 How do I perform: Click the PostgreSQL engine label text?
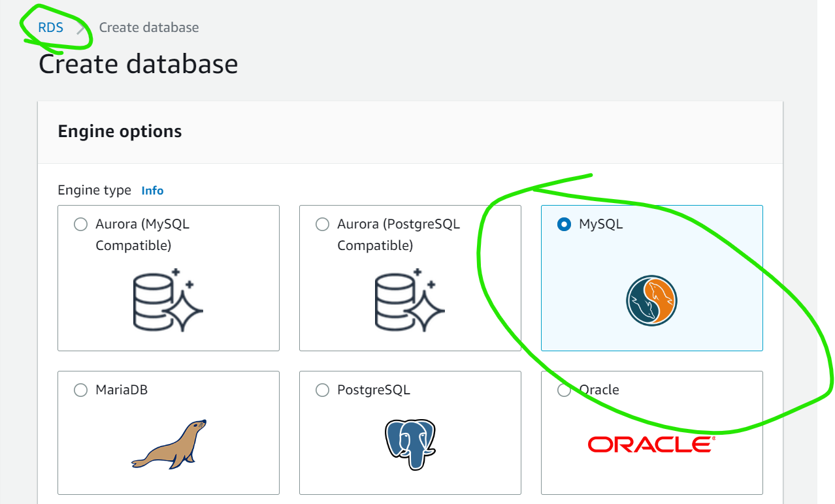pos(374,390)
